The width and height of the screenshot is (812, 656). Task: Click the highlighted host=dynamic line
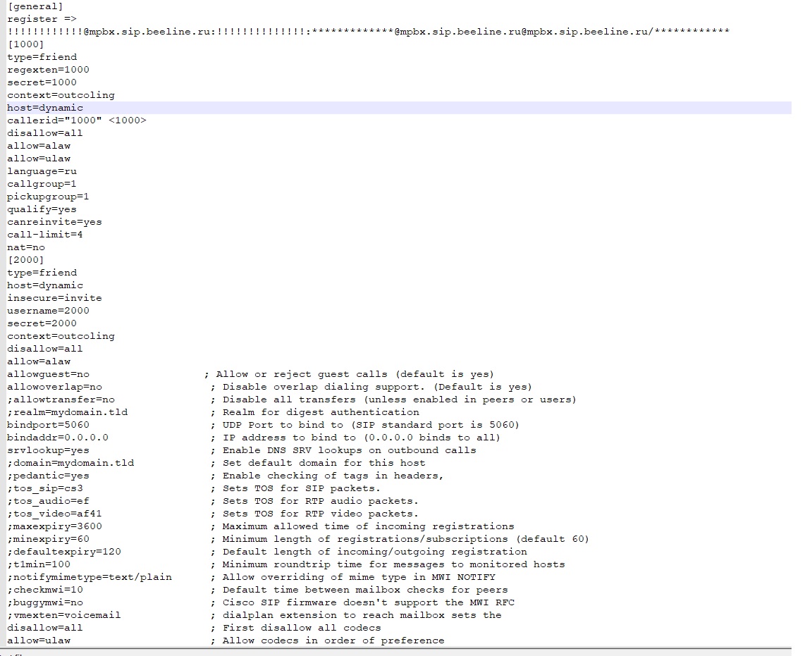(x=45, y=108)
